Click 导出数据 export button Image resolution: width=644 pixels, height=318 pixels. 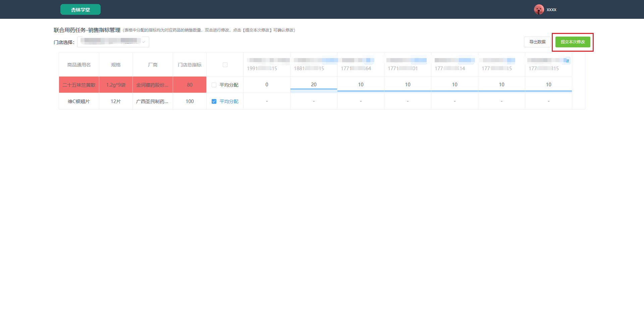537,42
